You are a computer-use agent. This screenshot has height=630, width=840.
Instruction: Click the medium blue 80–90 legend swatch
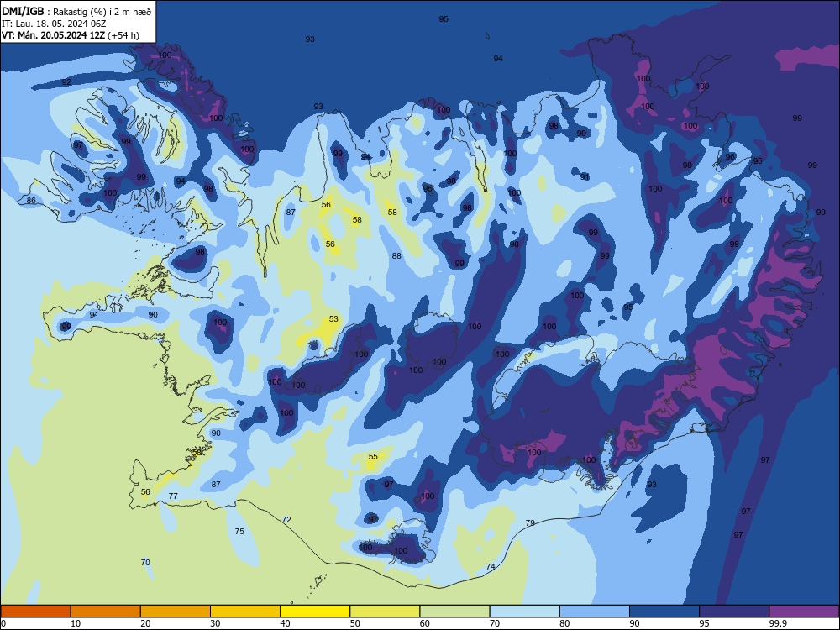[x=595, y=612]
